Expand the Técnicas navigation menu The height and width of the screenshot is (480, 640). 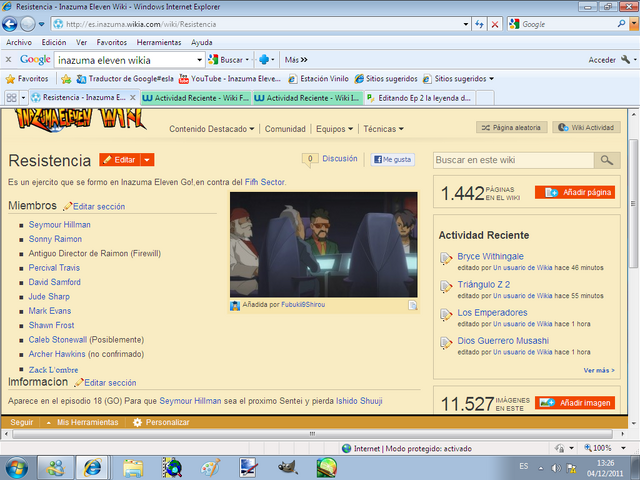384,129
